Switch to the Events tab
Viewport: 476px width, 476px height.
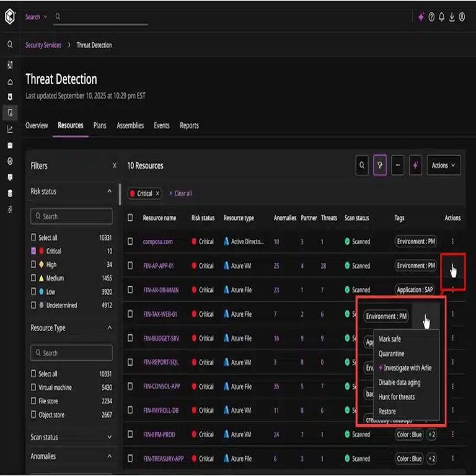pos(162,125)
